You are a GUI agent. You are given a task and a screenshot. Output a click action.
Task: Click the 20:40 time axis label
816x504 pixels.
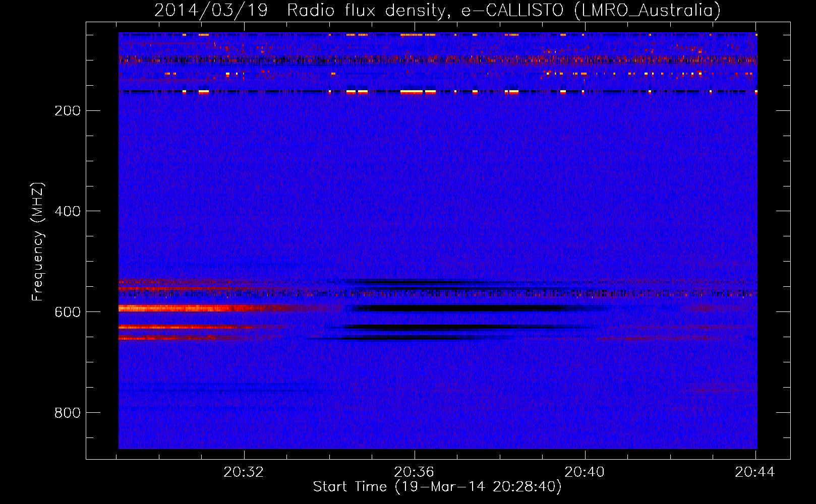coord(585,472)
